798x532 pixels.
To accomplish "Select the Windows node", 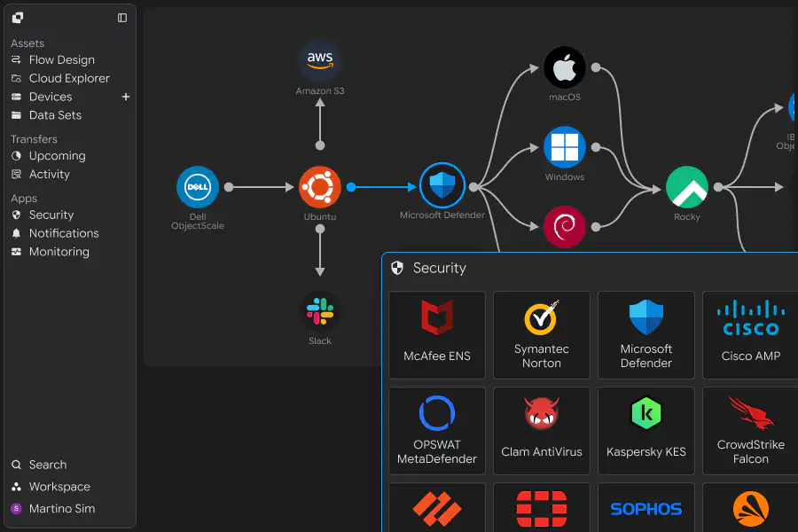I will (x=565, y=147).
